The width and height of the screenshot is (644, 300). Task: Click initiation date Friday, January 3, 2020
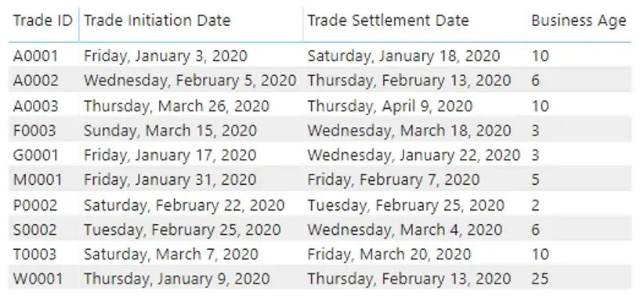(x=165, y=56)
